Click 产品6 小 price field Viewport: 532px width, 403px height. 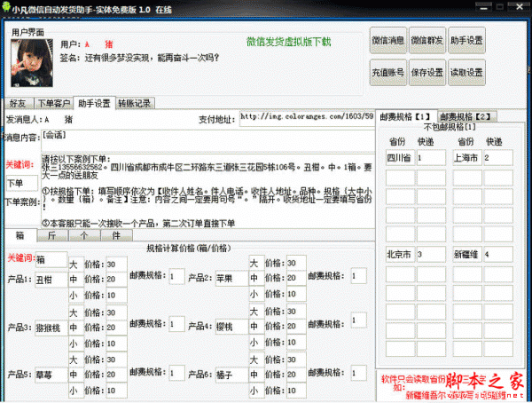tap(296, 391)
